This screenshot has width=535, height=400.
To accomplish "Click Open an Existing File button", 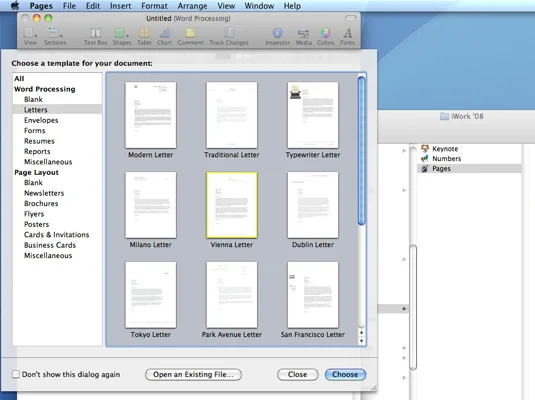I will point(193,374).
